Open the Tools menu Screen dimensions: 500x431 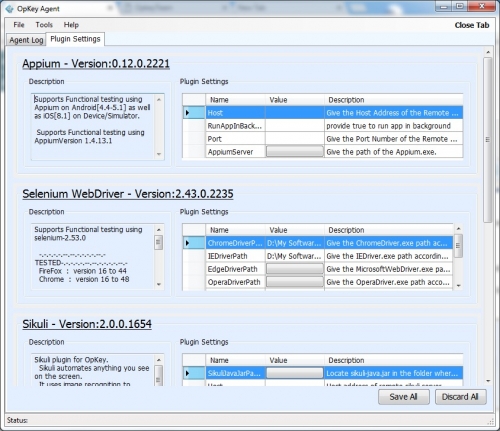44,25
